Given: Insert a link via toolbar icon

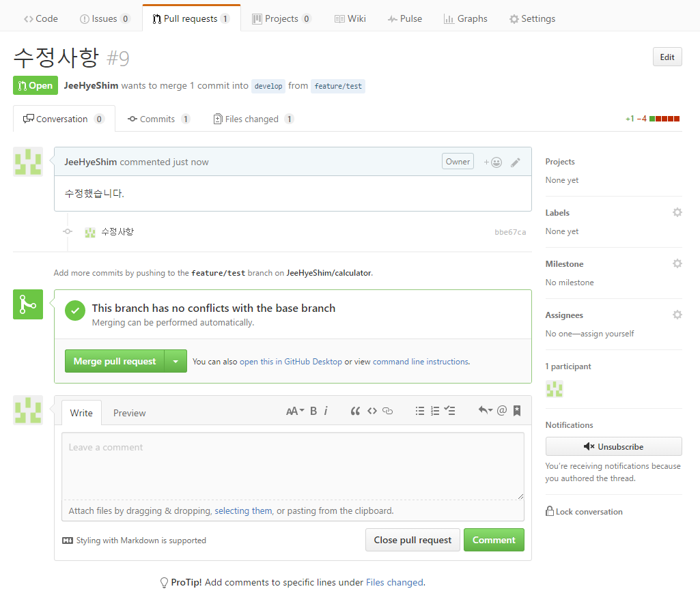Looking at the screenshot, I should [388, 411].
